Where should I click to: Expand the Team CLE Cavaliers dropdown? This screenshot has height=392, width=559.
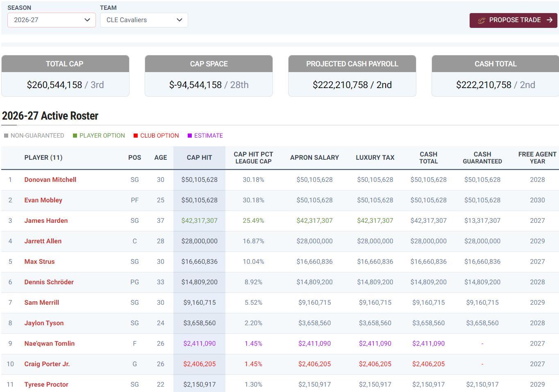point(144,20)
